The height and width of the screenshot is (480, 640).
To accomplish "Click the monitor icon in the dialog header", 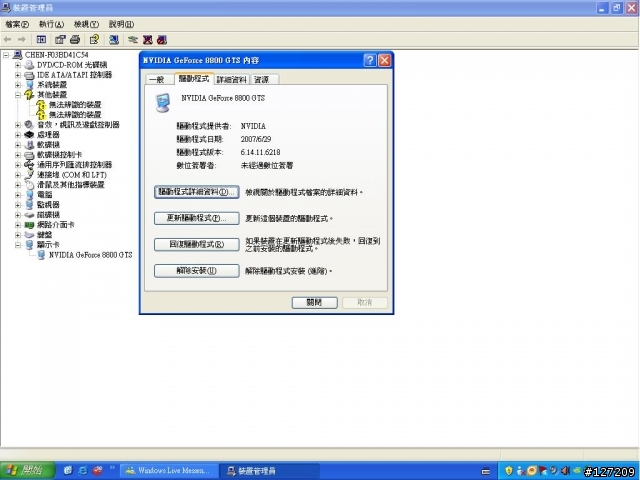I will pos(163,103).
